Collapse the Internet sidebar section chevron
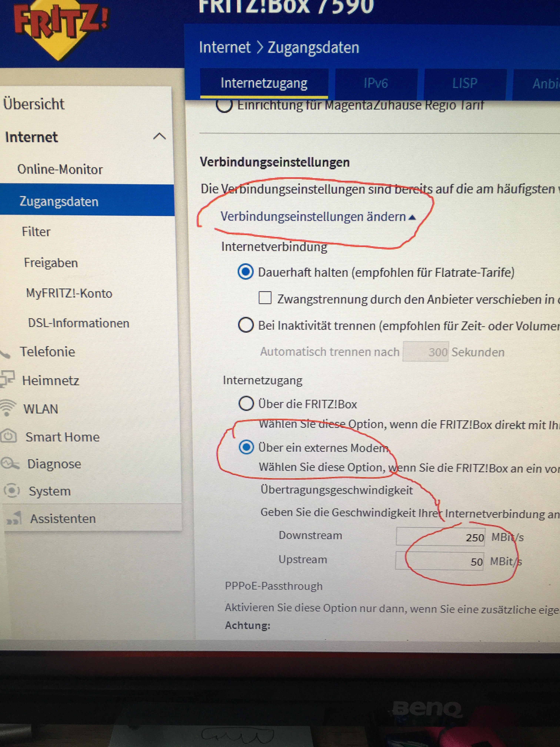This screenshot has width=560, height=747. coord(159,136)
